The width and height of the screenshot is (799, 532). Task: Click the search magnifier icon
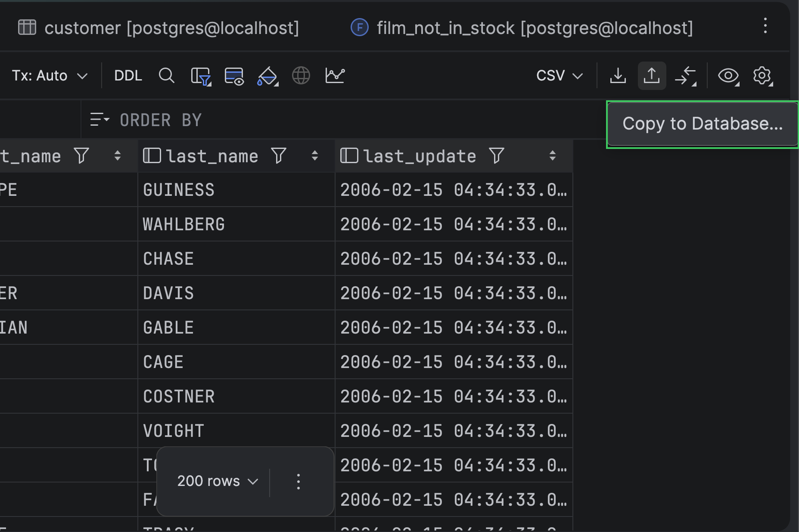(x=166, y=76)
